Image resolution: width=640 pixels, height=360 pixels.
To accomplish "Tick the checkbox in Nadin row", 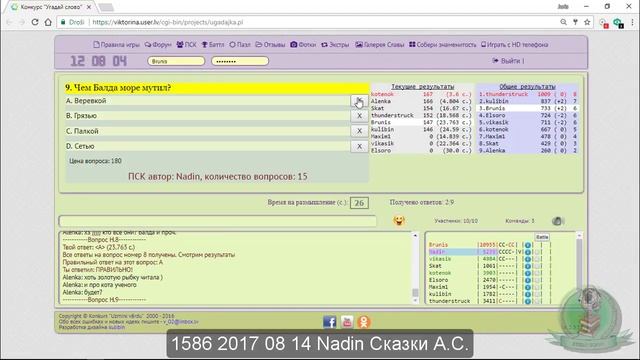I will tap(537, 252).
